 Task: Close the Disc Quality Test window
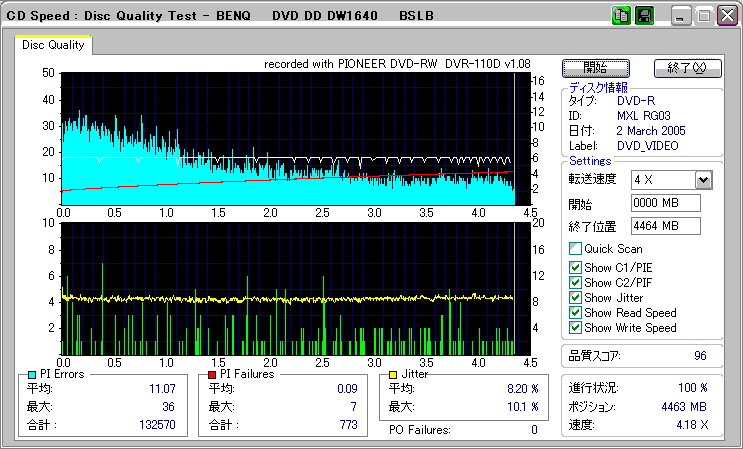click(x=725, y=16)
